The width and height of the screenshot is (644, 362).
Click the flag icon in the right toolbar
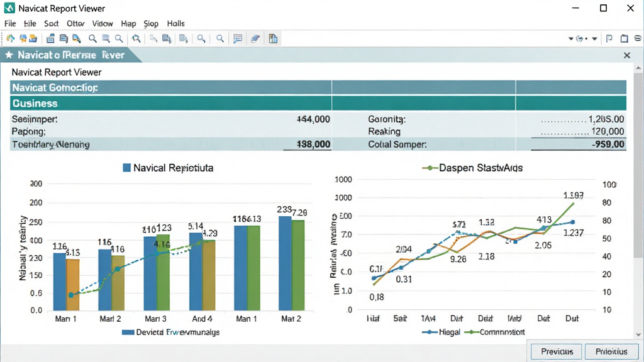click(609, 38)
